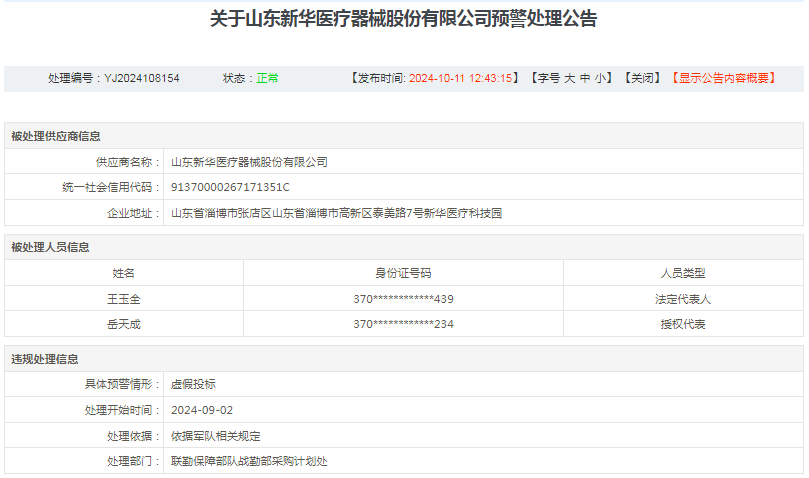Select processing start date 2024-09-02

pos(202,410)
